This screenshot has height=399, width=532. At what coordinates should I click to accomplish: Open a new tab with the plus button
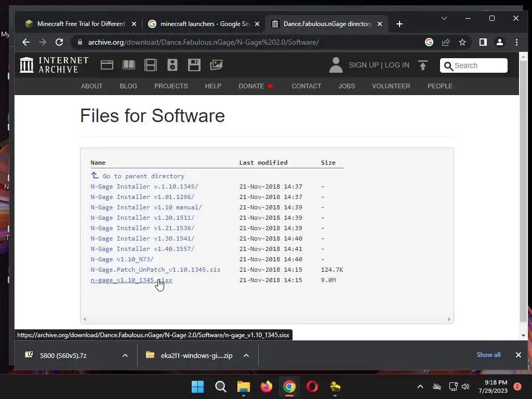400,24
